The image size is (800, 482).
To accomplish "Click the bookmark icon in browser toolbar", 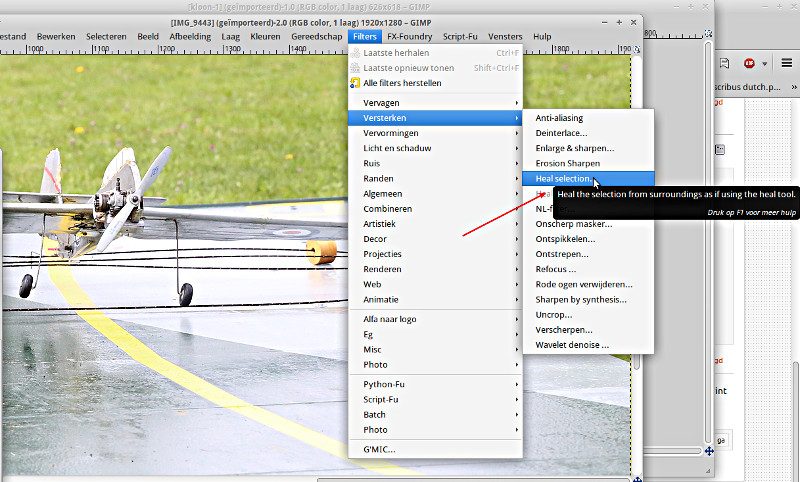I will coord(724,63).
